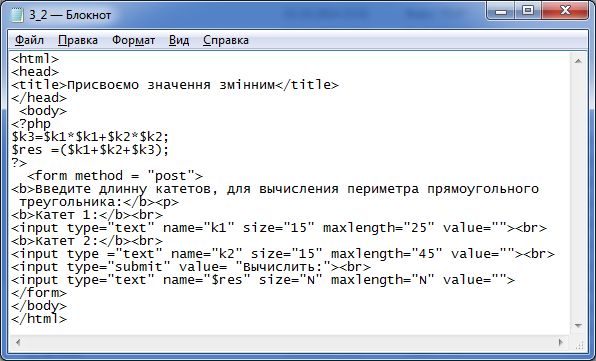
Task: Open the Формат menu
Action: [x=133, y=40]
